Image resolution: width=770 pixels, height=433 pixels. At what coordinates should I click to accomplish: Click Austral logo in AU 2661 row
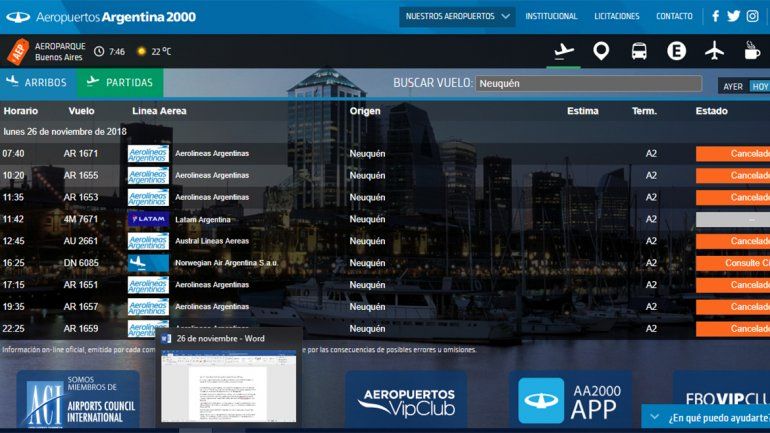(x=148, y=241)
